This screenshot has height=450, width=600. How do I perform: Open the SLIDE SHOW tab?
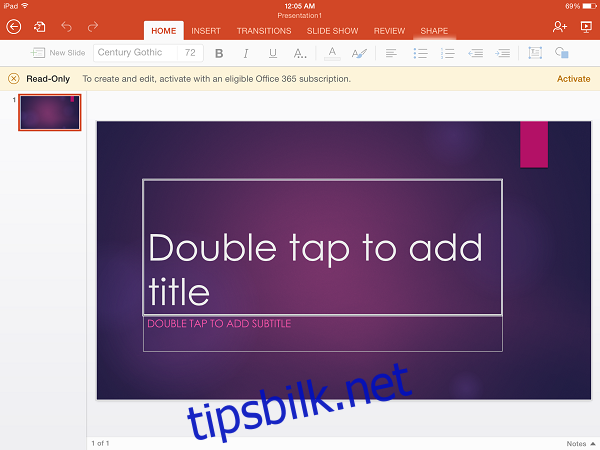pos(333,31)
